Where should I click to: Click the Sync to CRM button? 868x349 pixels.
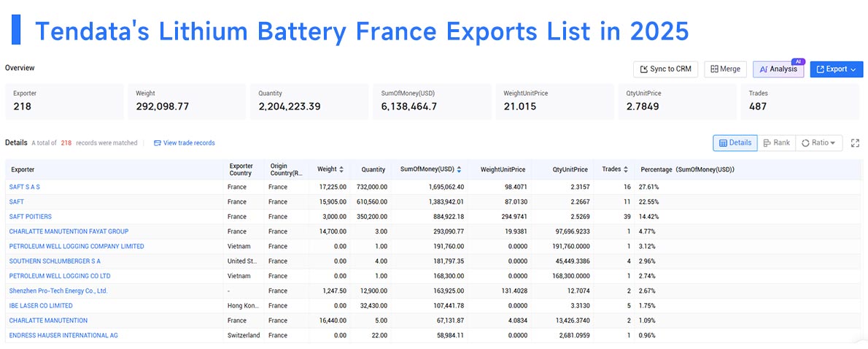665,69
